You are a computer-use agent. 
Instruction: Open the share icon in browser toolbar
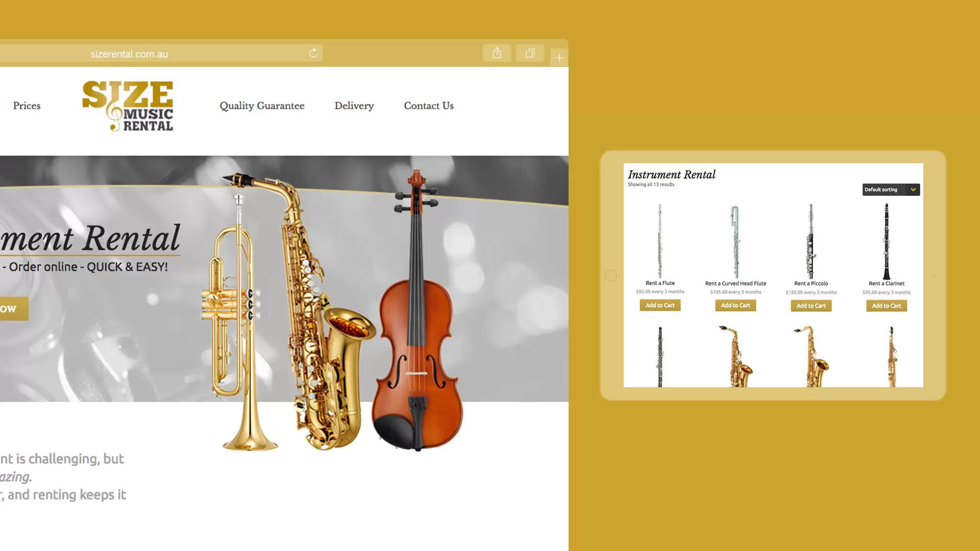(497, 53)
